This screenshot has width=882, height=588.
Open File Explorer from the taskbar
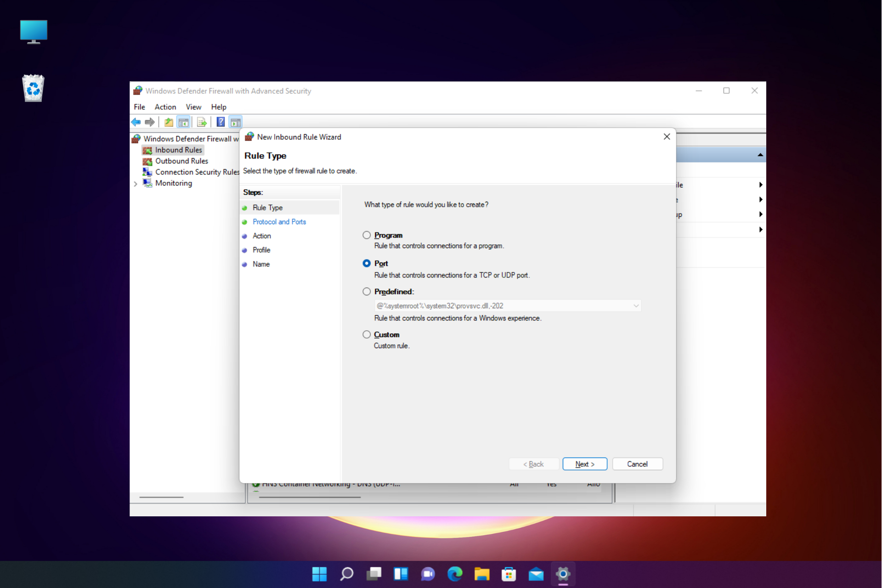482,574
